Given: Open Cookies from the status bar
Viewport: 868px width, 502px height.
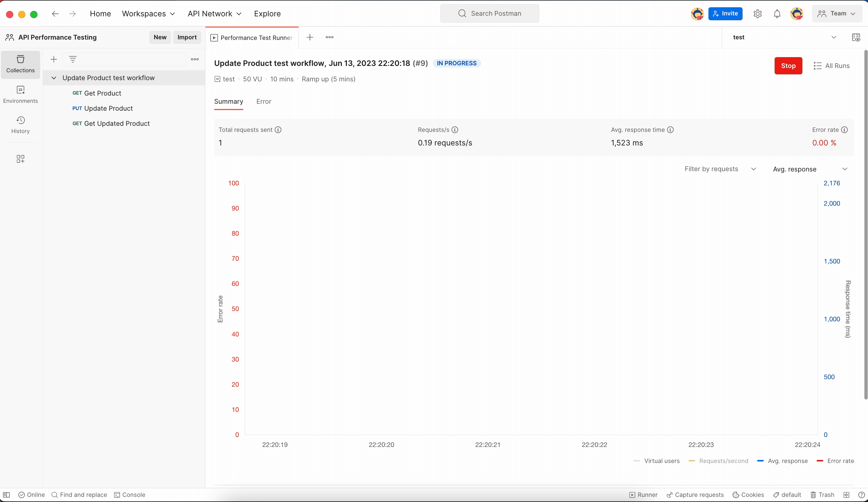Looking at the screenshot, I should tap(748, 495).
